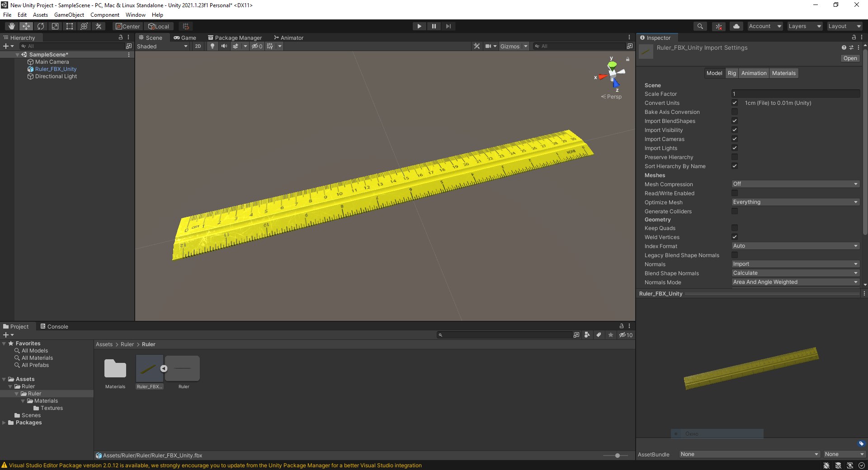
Task: Open the global search magnifier icon
Action: 700,26
